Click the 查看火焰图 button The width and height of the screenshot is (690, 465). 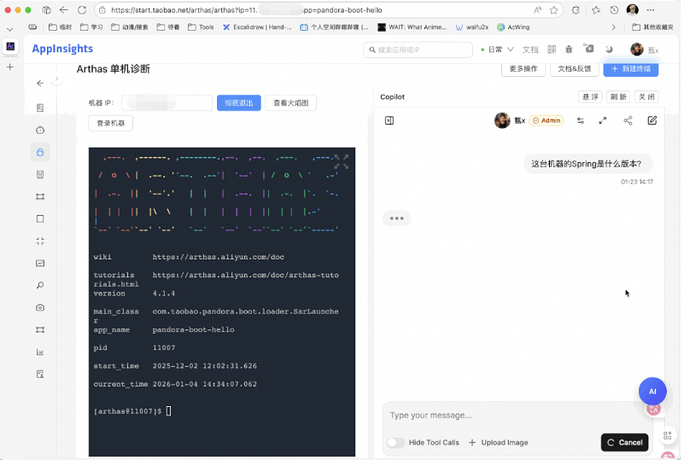291,103
